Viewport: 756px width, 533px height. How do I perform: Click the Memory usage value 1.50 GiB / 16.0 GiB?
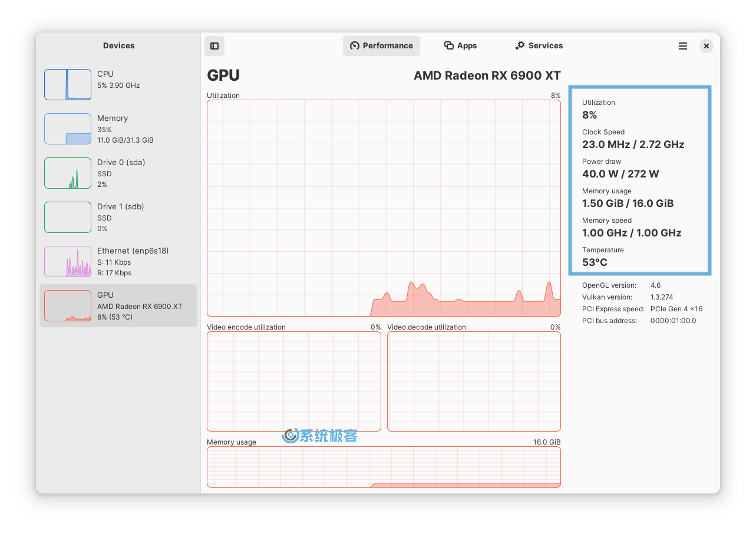pos(628,203)
